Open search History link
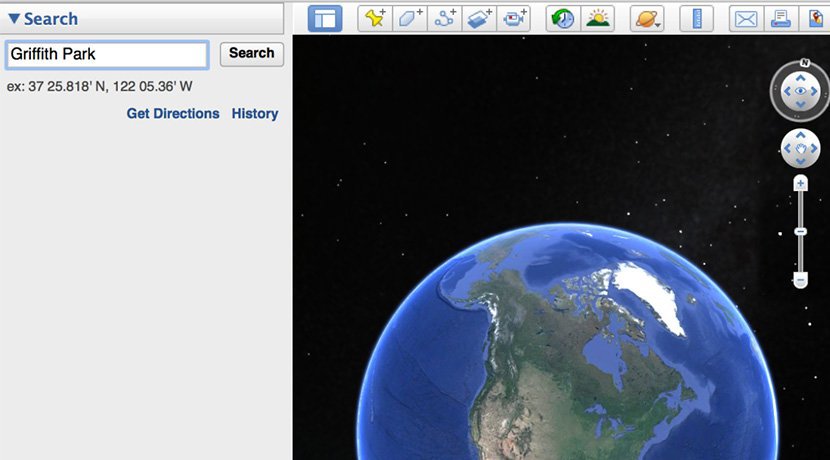Image resolution: width=830 pixels, height=460 pixels. (255, 113)
